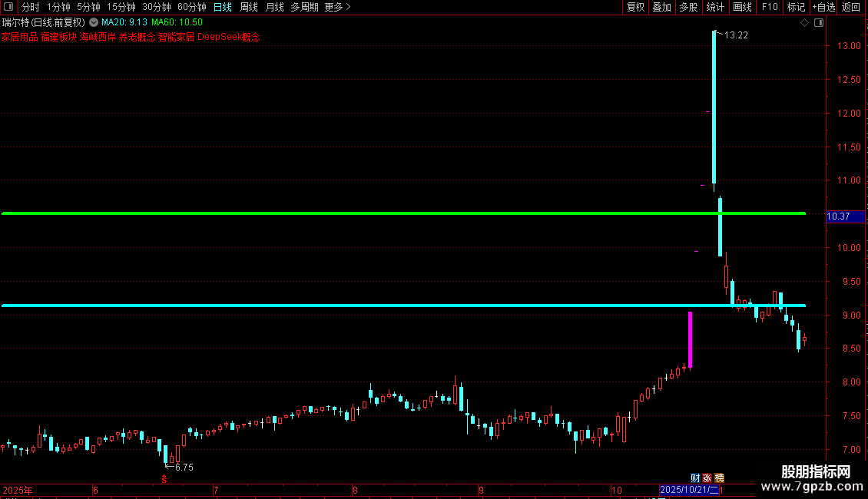The height and width of the screenshot is (499, 868).
Task: Click the 叠加 overlay button
Action: coord(661,7)
